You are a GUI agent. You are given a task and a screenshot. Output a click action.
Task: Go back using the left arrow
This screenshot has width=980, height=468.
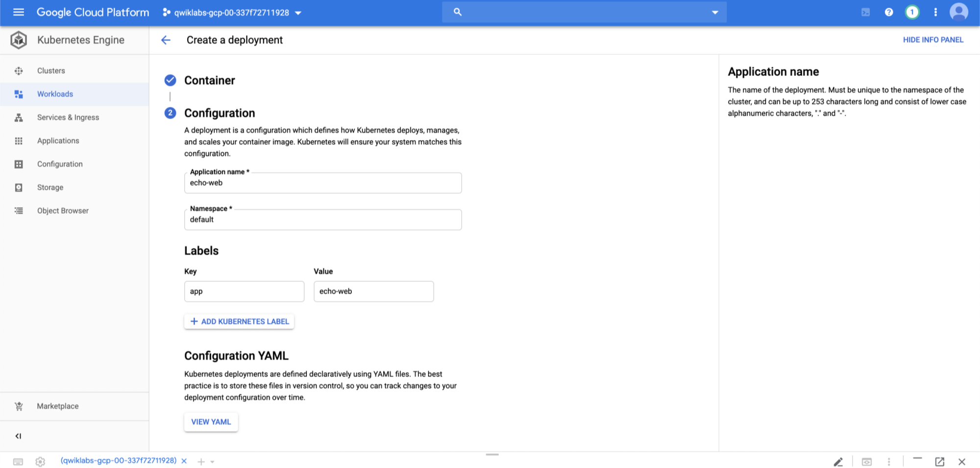[x=166, y=40]
